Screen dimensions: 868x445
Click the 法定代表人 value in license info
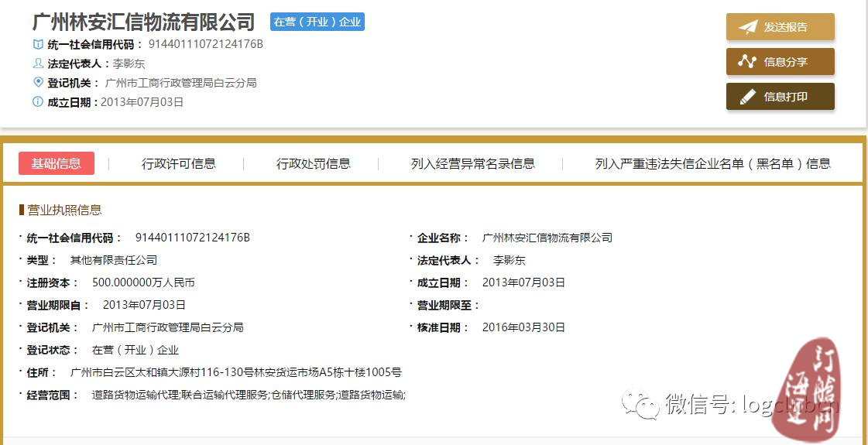509,260
